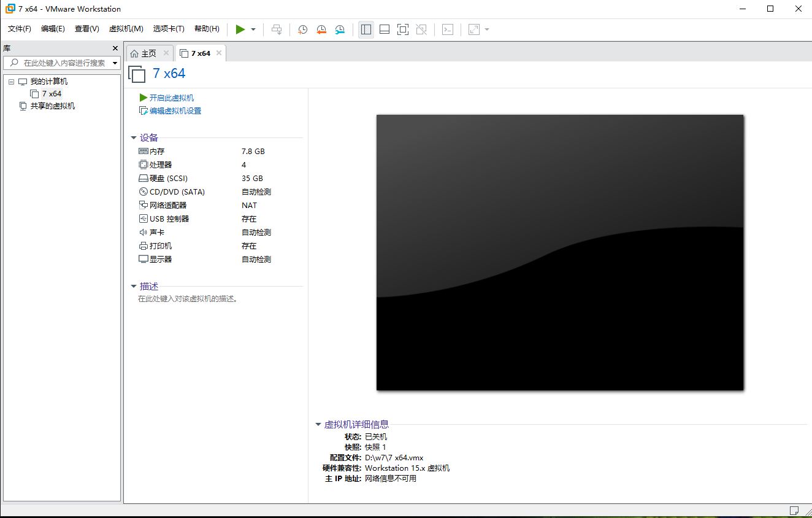This screenshot has width=812, height=518.
Task: Click the Unity mode toolbar icon
Action: [x=421, y=29]
